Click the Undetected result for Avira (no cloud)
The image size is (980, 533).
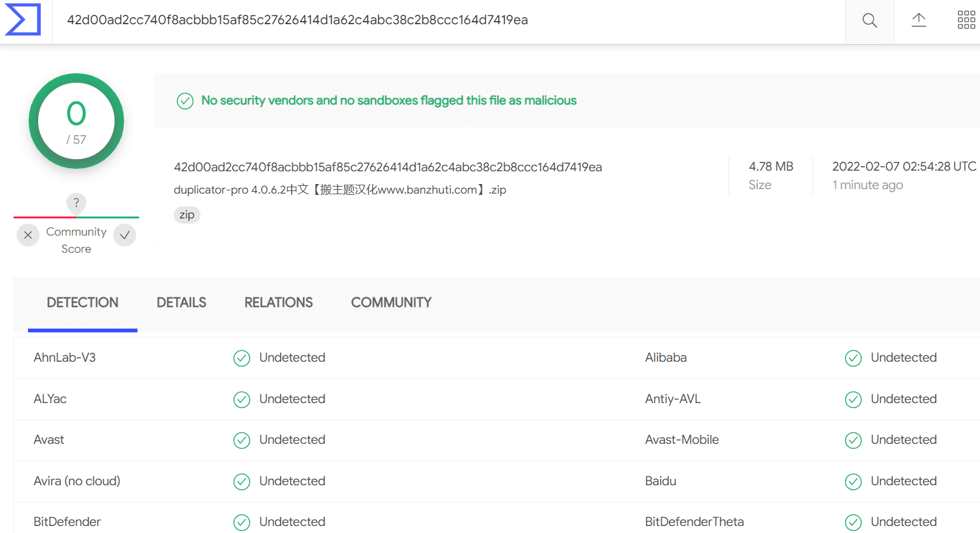click(292, 481)
